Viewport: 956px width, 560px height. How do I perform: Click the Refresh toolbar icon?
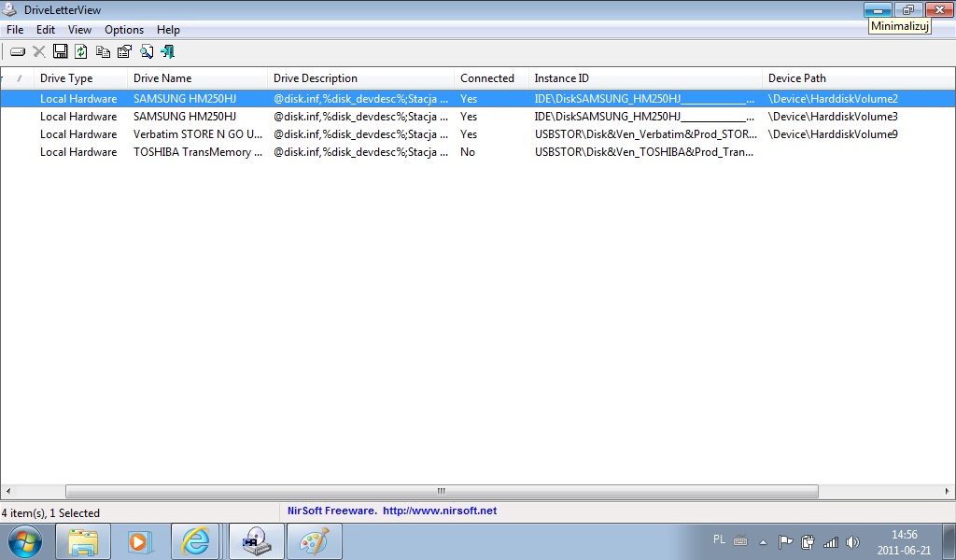pos(81,51)
